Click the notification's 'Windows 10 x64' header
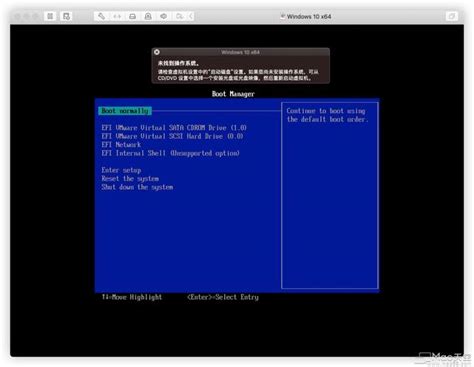 pos(240,52)
